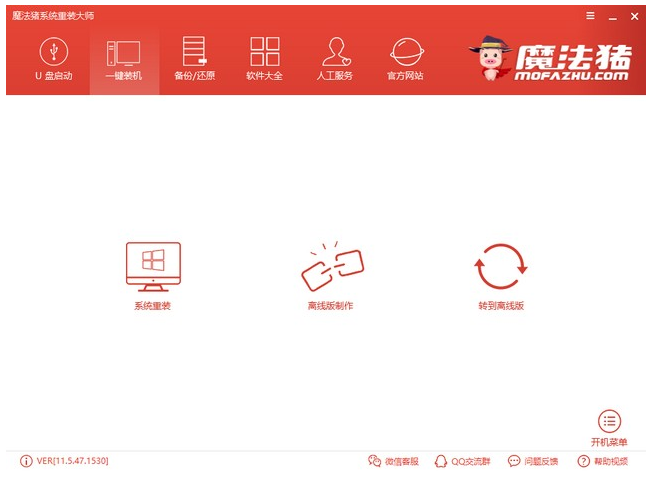Select the 一键装机 tab

pyautogui.click(x=124, y=59)
